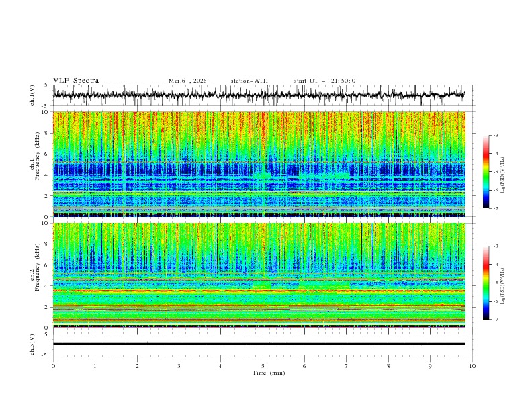The image size is (532, 411).
Task: Click the ch.2 spectrogram panel
Action: point(259,275)
